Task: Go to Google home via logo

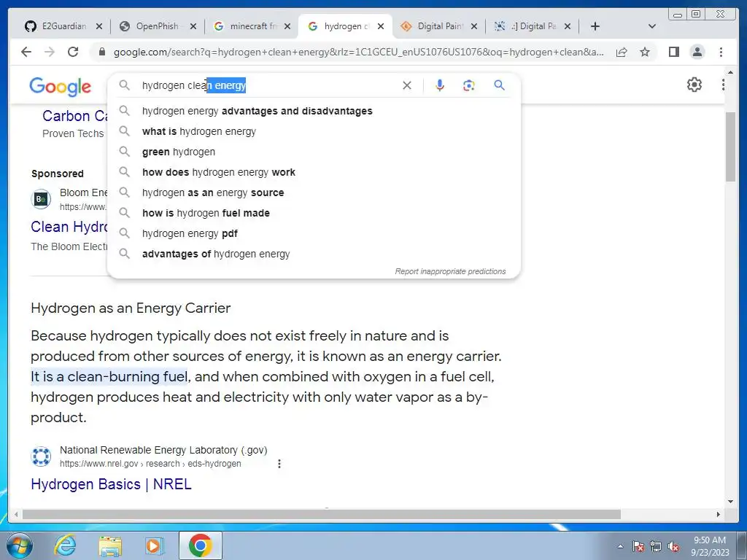Action: [x=60, y=87]
